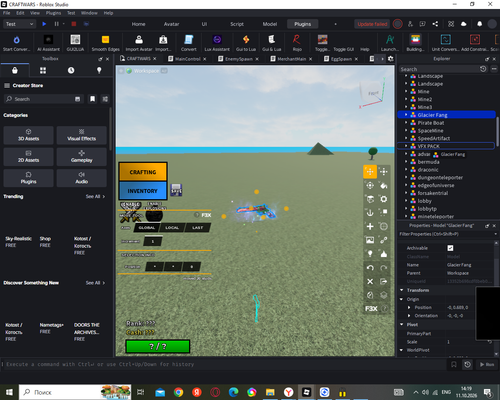Stop the playtest with red Stop button
500x400 pixels.
(x=74, y=24)
